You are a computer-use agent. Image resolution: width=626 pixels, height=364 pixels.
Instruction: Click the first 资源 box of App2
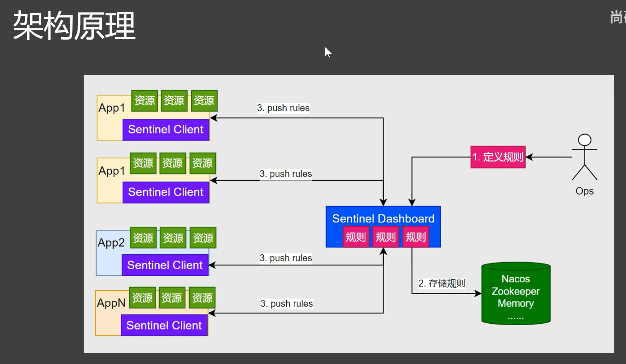143,238
